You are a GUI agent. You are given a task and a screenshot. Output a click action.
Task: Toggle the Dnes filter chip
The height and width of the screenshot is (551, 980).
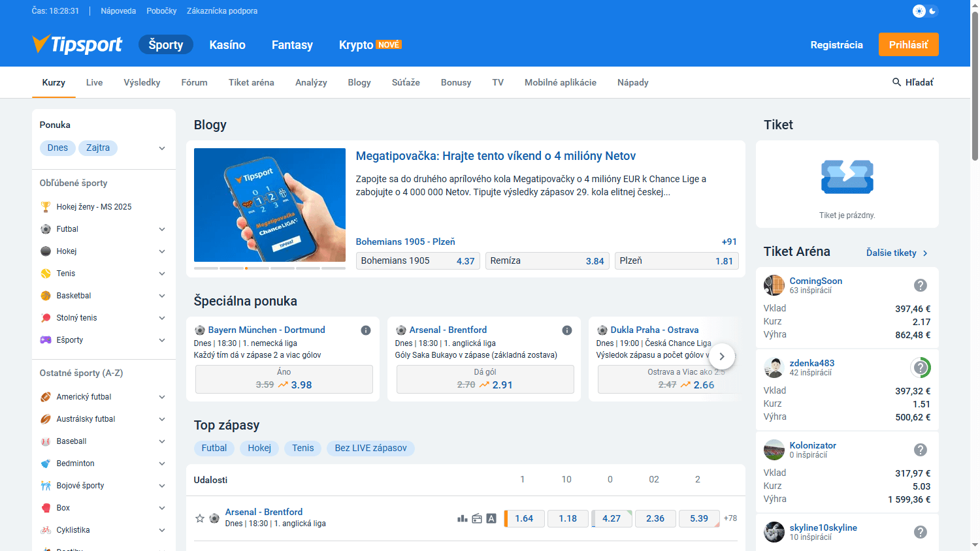click(57, 148)
